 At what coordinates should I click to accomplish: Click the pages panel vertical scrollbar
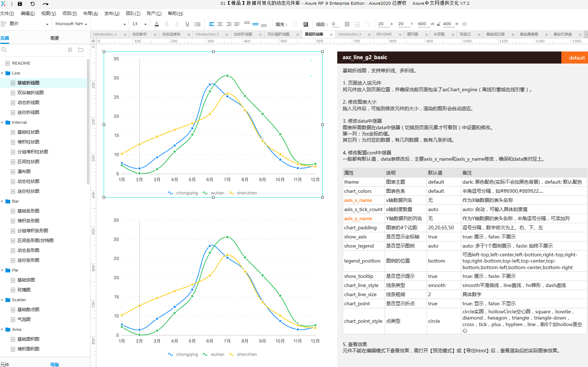pos(88,122)
